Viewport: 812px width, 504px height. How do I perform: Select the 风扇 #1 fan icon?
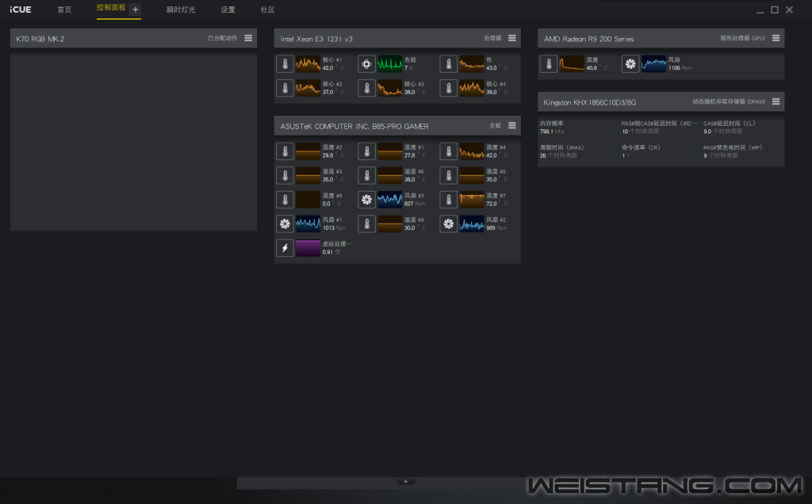285,223
